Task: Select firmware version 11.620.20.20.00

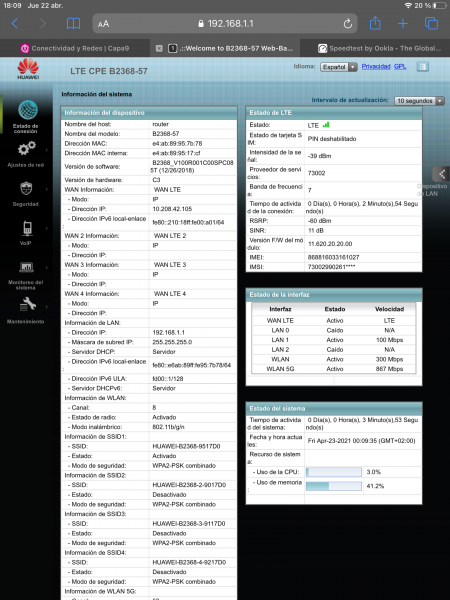Action: pos(330,244)
